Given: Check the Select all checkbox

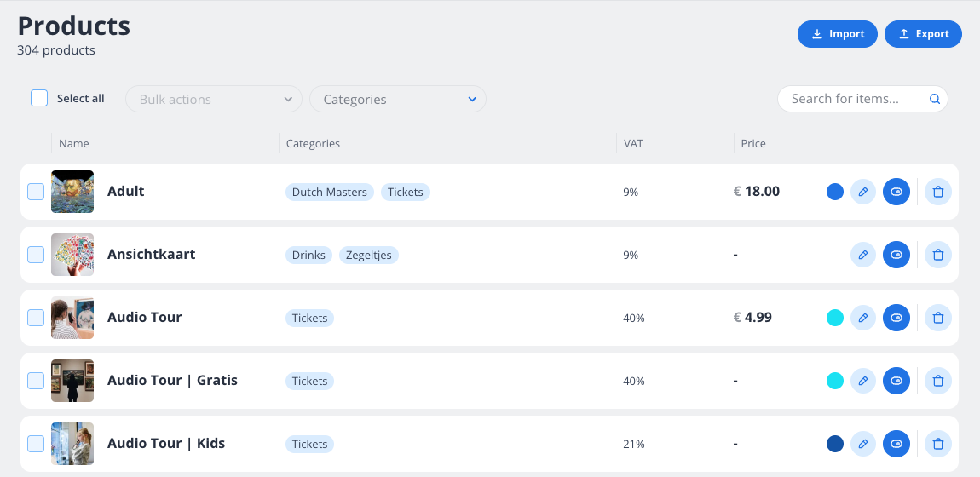Looking at the screenshot, I should [39, 98].
